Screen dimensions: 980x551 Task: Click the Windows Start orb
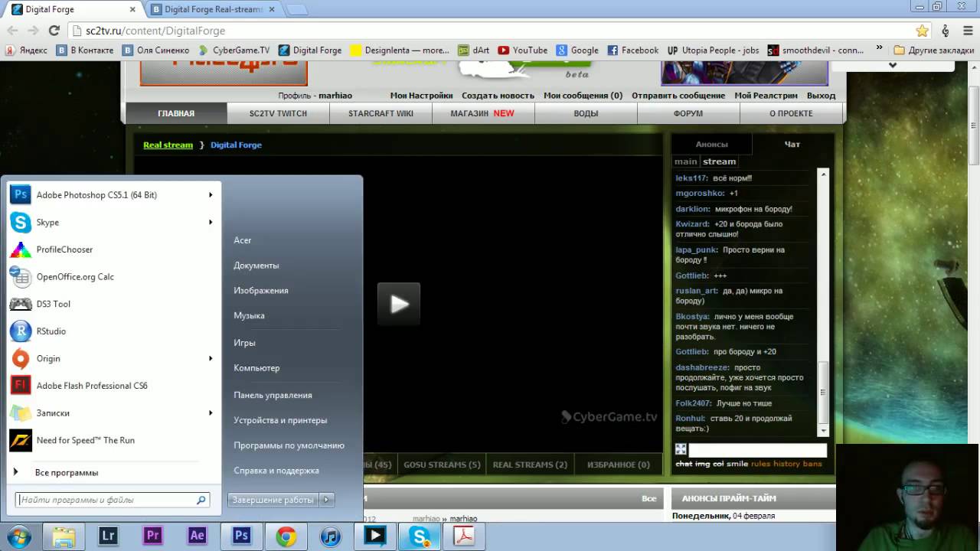pyautogui.click(x=18, y=536)
